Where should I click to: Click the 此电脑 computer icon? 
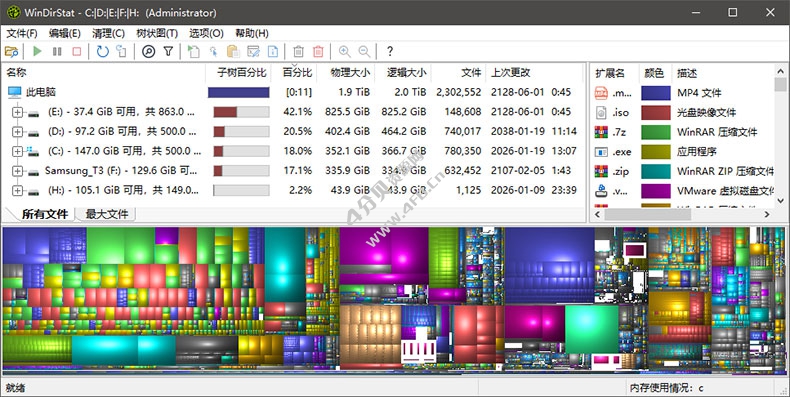click(15, 92)
